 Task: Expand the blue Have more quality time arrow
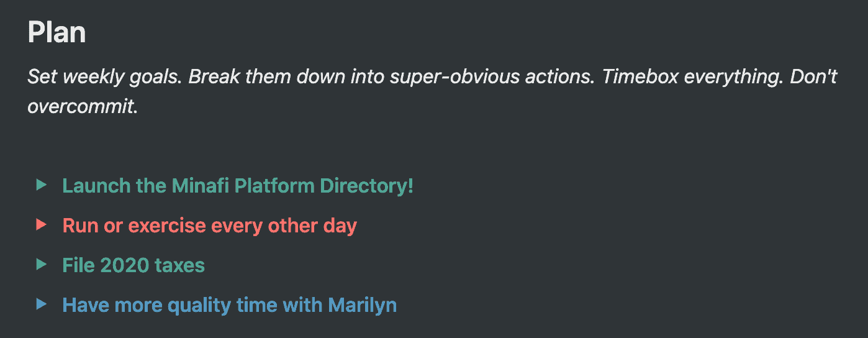[x=42, y=304]
